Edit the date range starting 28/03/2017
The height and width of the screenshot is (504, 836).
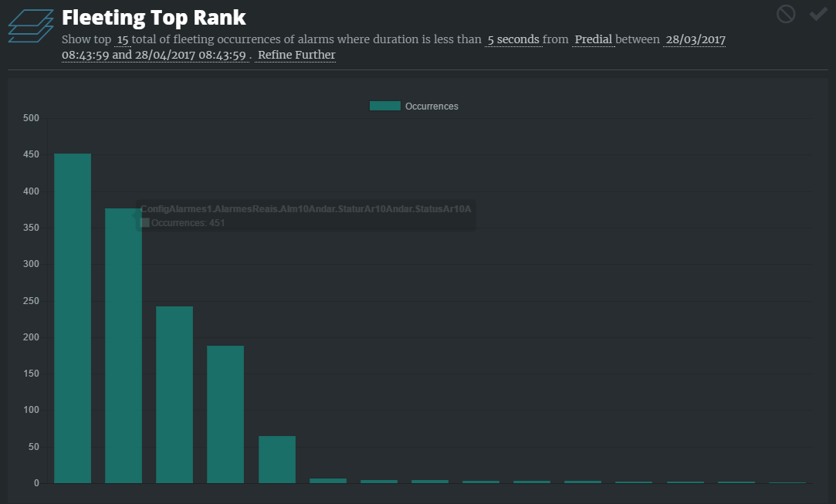point(694,39)
